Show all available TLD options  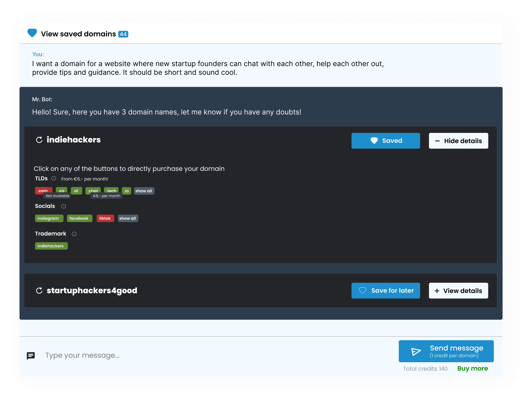coord(143,191)
